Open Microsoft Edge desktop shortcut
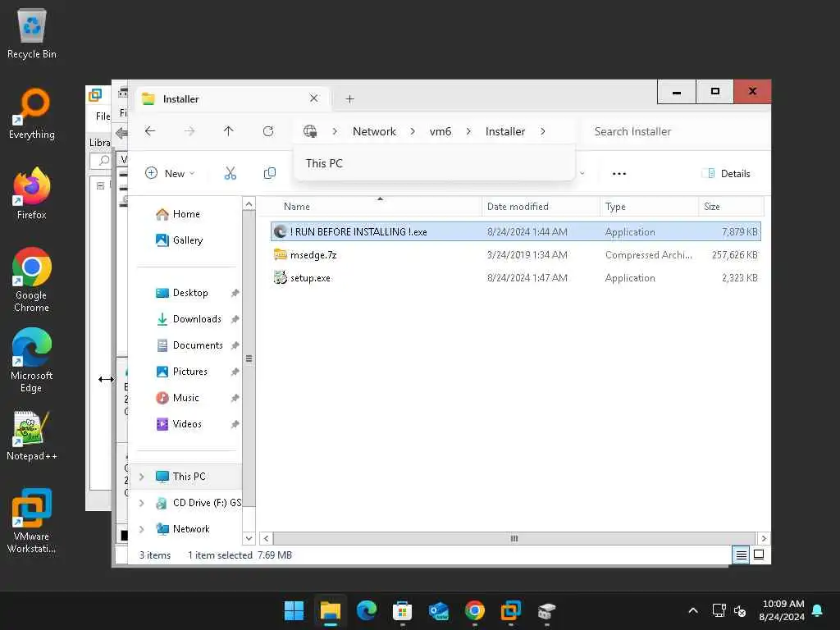This screenshot has width=840, height=630. (32, 360)
